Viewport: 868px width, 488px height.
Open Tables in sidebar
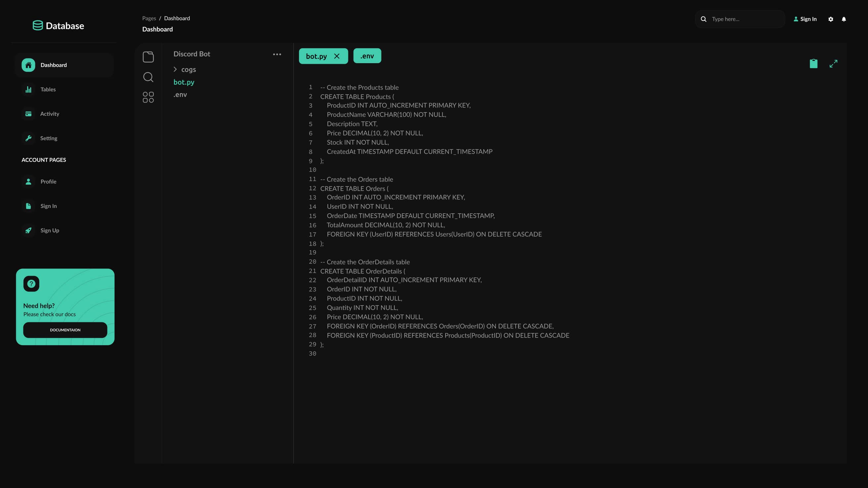(48, 90)
